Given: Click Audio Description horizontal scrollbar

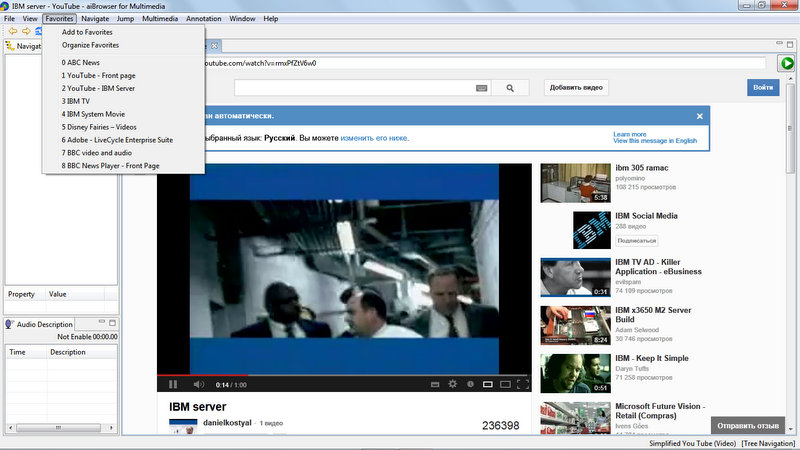Looking at the screenshot, I should coord(60,428).
